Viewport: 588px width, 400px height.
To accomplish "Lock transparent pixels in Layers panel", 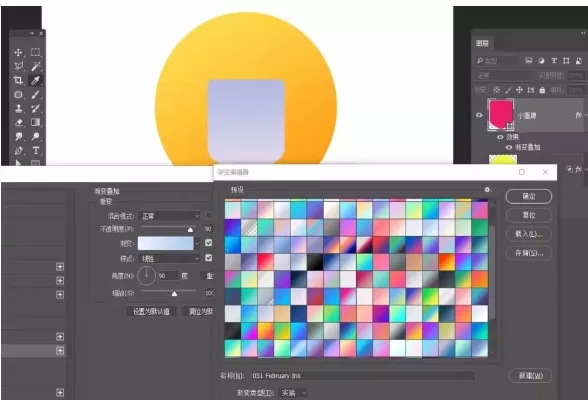I will (496, 90).
